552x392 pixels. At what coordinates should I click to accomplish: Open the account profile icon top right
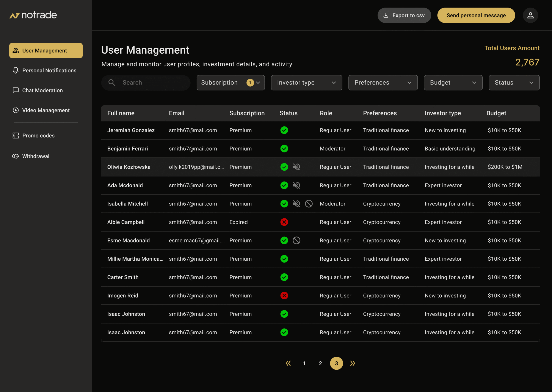pos(530,15)
